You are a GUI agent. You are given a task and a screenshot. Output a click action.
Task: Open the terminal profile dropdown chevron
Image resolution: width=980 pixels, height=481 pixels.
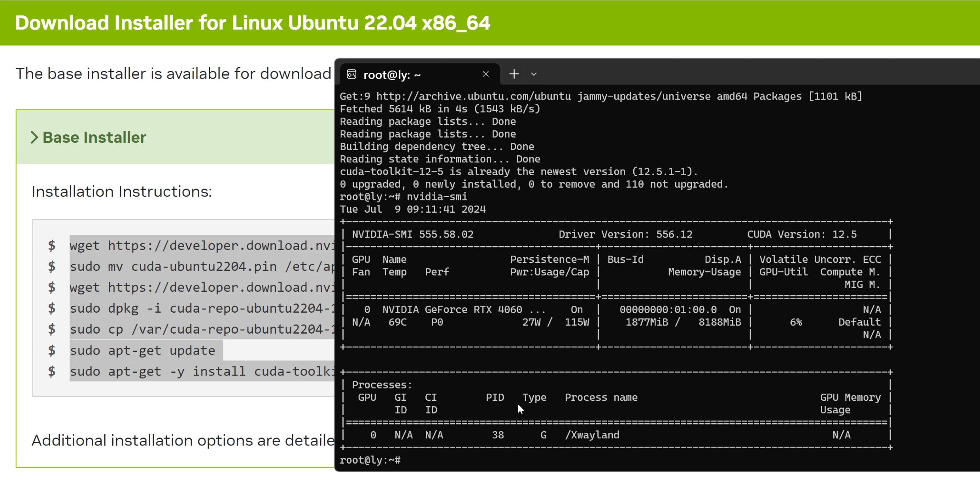534,74
